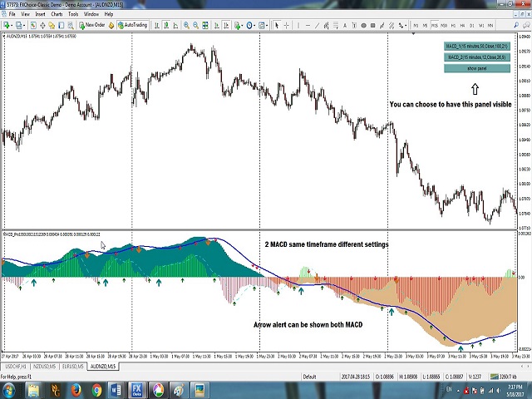Switch to the EURUSD,M5 chart tab
The height and width of the screenshot is (399, 532).
tap(72, 367)
